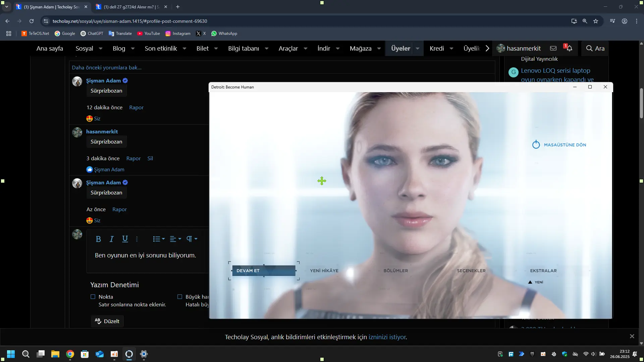Click Rapor on 3 dakika önce comment

pyautogui.click(x=133, y=159)
